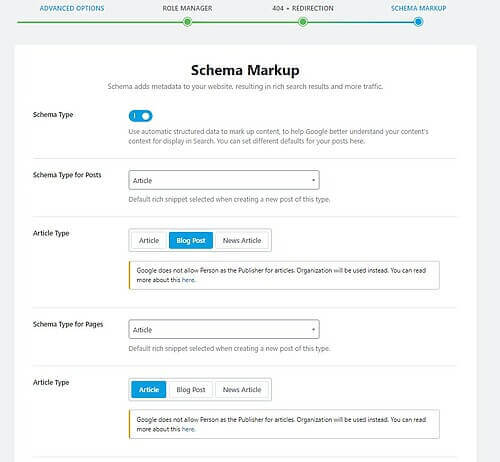Toggle the Schema Type switch
This screenshot has height=462, width=500.
point(140,116)
